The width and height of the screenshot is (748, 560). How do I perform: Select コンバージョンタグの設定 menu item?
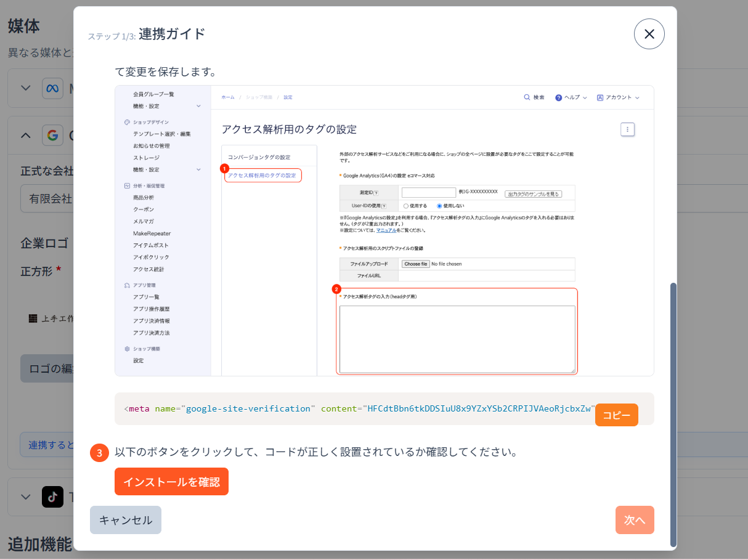point(259,157)
